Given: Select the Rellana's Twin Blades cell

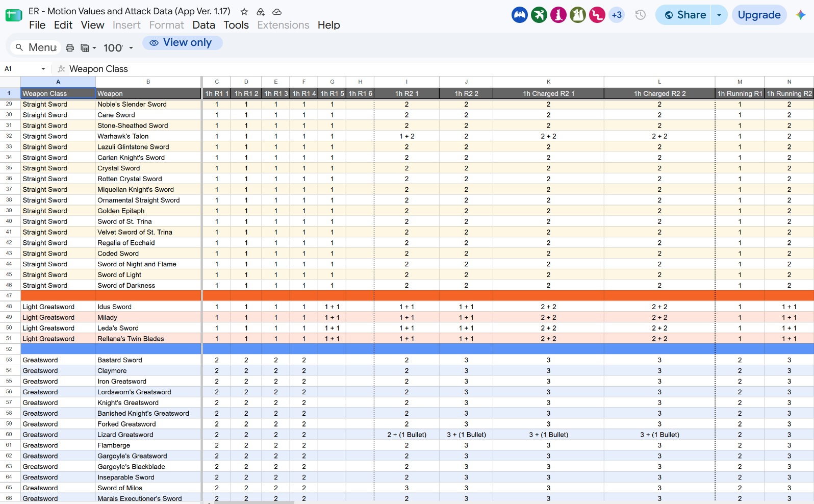Looking at the screenshot, I should [x=148, y=339].
